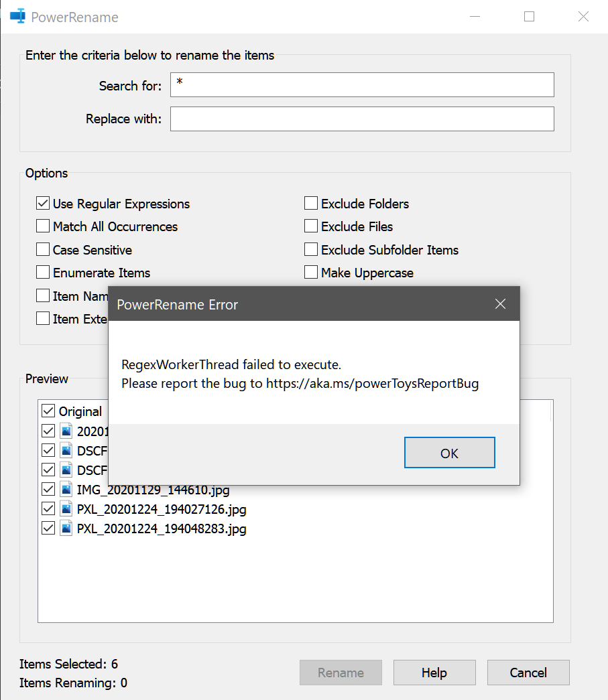Close the PowerRename main window
608x700 pixels.
point(583,17)
